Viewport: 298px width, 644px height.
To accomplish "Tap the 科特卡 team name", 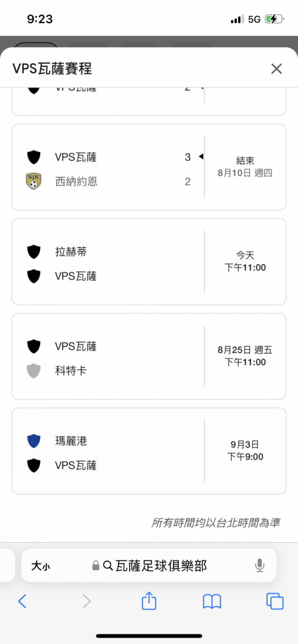I will (71, 371).
